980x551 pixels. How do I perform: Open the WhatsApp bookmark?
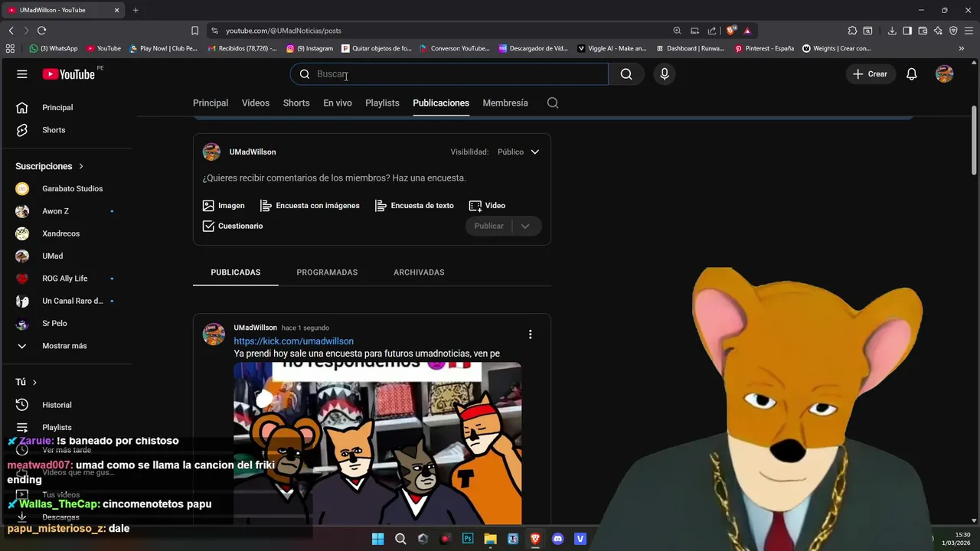54,48
